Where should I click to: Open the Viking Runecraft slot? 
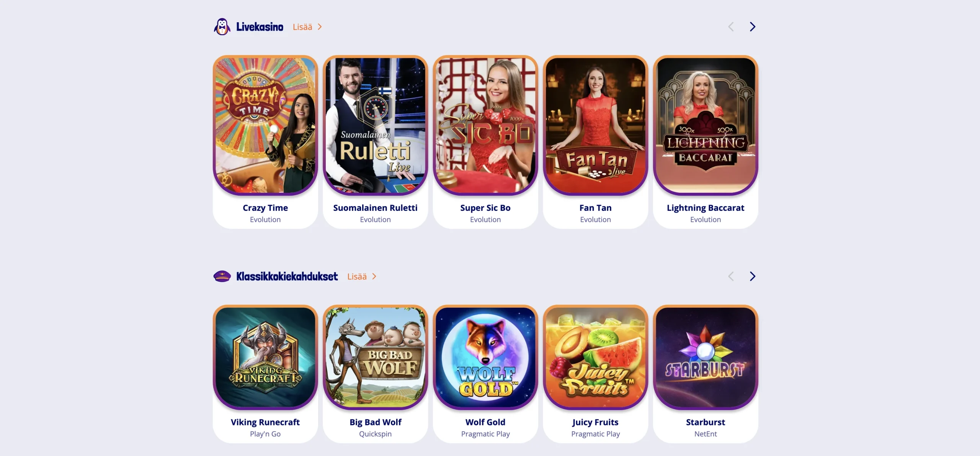click(265, 357)
